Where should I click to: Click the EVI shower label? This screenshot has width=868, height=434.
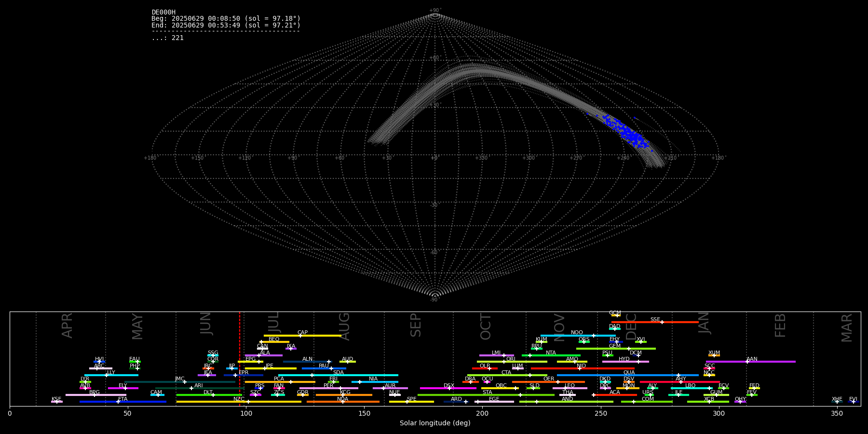[853, 399]
